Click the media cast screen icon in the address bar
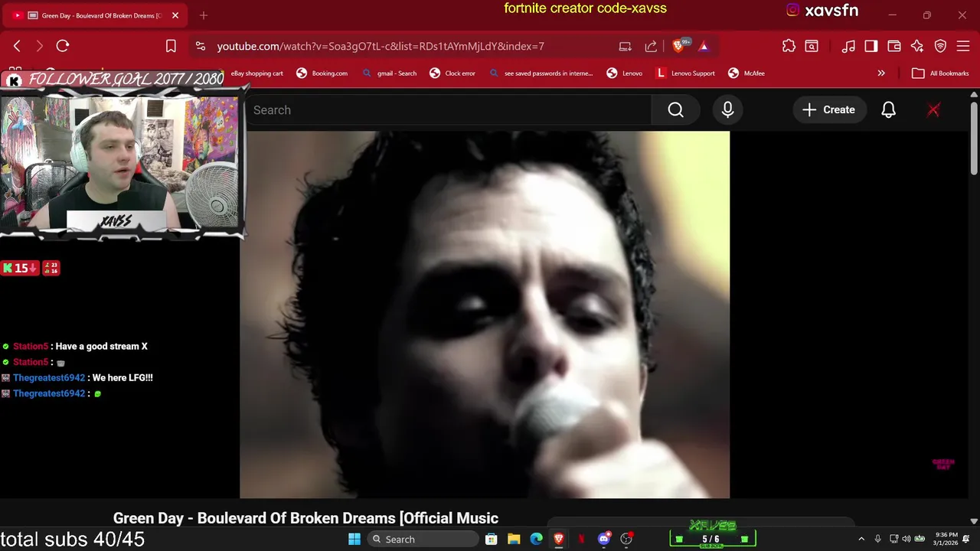The image size is (980, 551). coord(626,46)
